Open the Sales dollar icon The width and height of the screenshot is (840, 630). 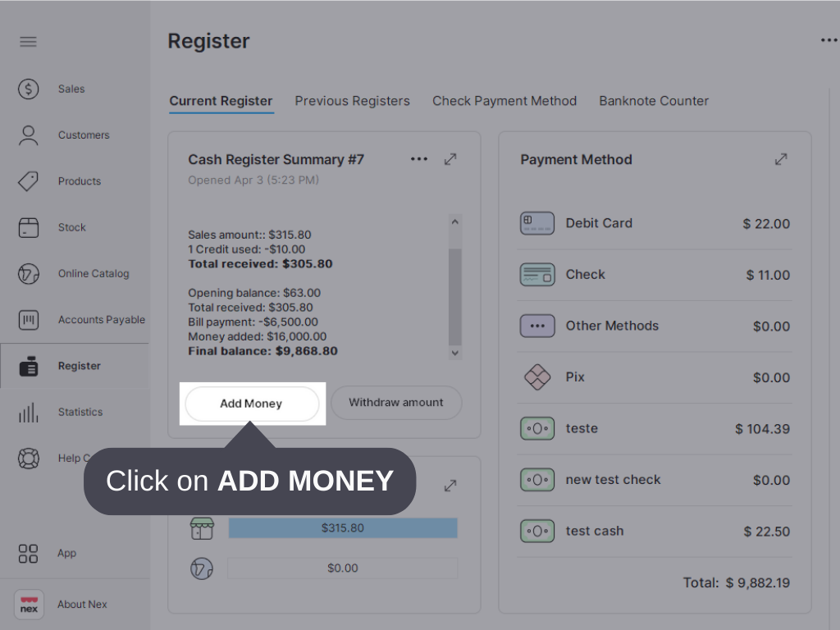29,89
